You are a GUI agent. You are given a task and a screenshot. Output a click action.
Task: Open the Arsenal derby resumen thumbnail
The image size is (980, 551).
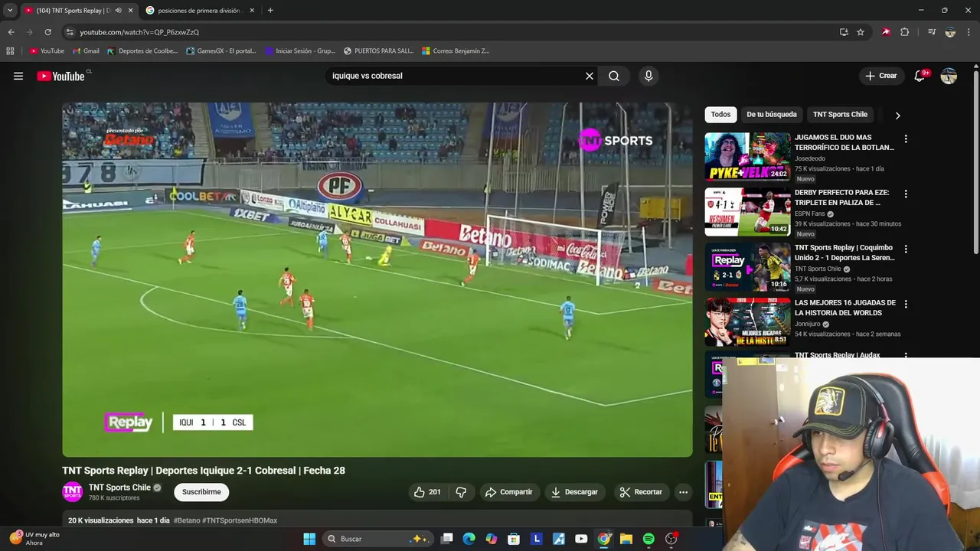click(x=747, y=211)
